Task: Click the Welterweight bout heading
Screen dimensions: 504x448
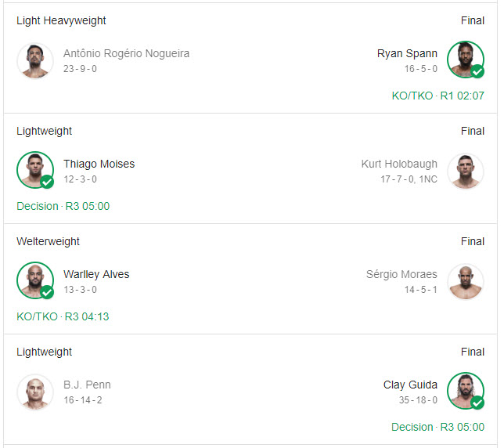Action: click(49, 241)
